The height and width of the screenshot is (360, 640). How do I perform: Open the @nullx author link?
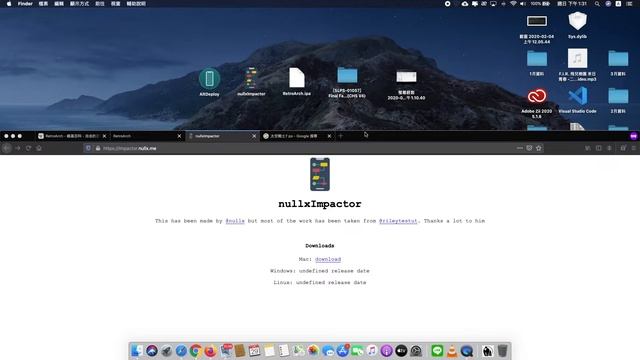pyautogui.click(x=235, y=221)
